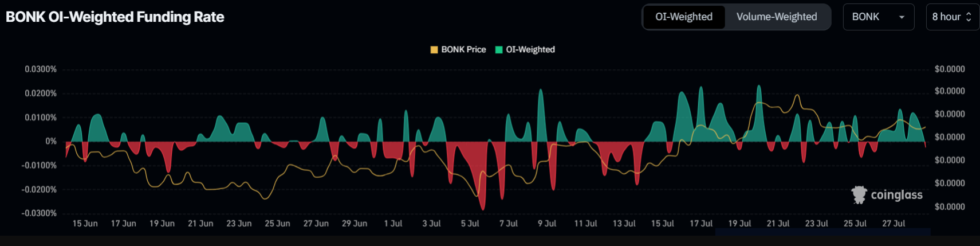
Task: Click the 0.0300% label on left axis
Action: (x=41, y=69)
